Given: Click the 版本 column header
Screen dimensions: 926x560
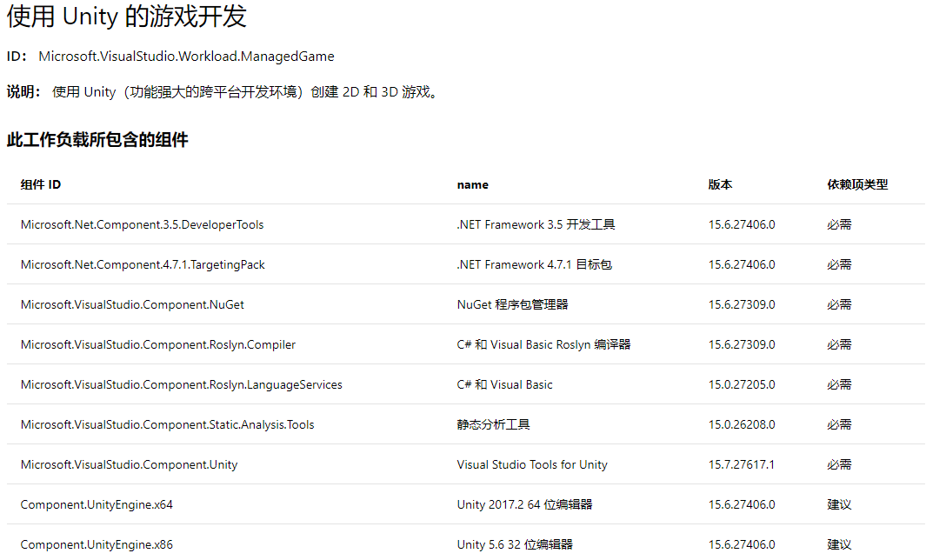Looking at the screenshot, I should point(720,185).
